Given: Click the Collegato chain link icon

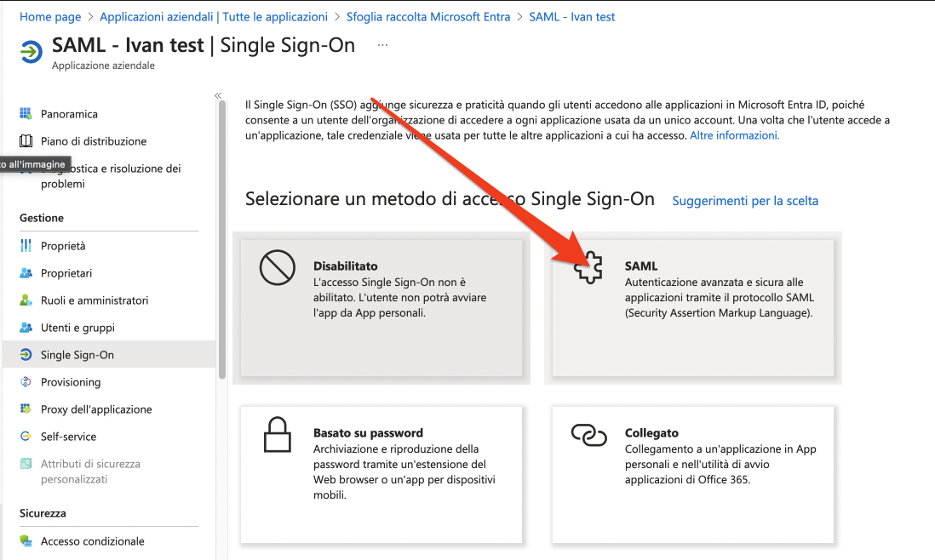Looking at the screenshot, I should 588,435.
